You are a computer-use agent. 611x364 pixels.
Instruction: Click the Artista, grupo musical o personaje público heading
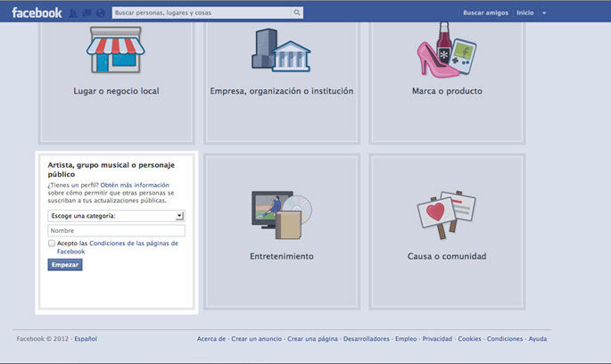click(111, 170)
